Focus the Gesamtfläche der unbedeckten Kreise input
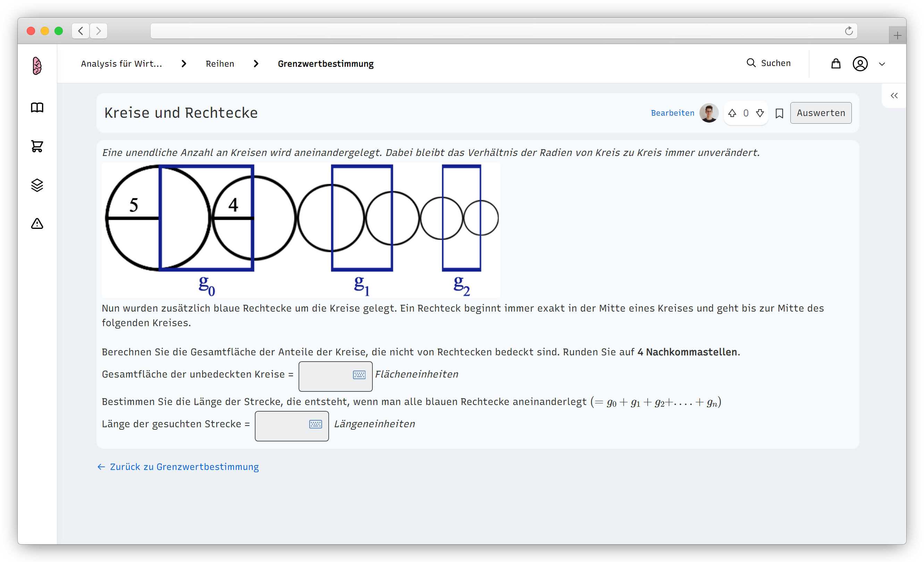This screenshot has width=924, height=562. [x=335, y=376]
